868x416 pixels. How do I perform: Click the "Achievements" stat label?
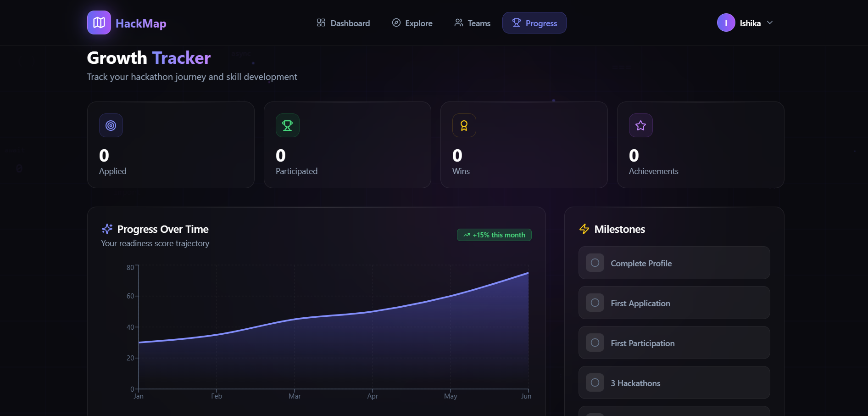click(x=654, y=171)
